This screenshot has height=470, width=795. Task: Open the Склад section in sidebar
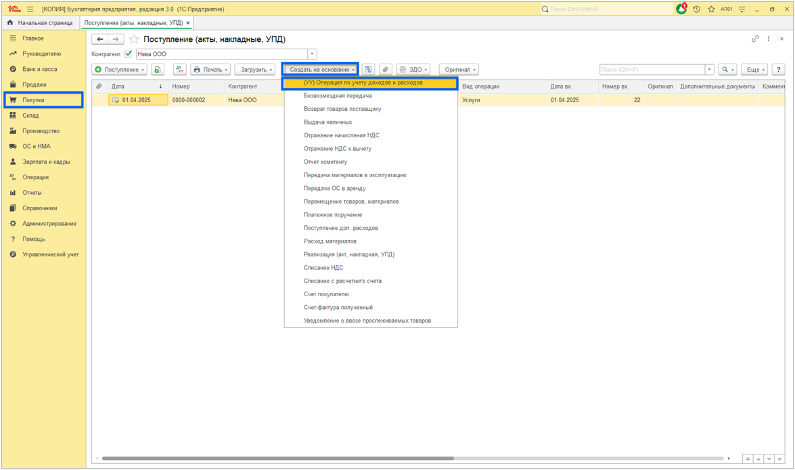click(x=30, y=116)
